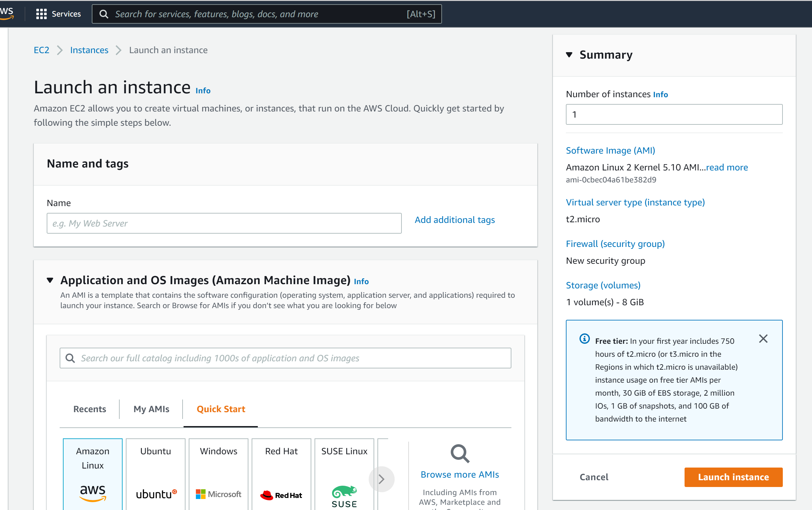Focus the instance Name input field

[224, 223]
